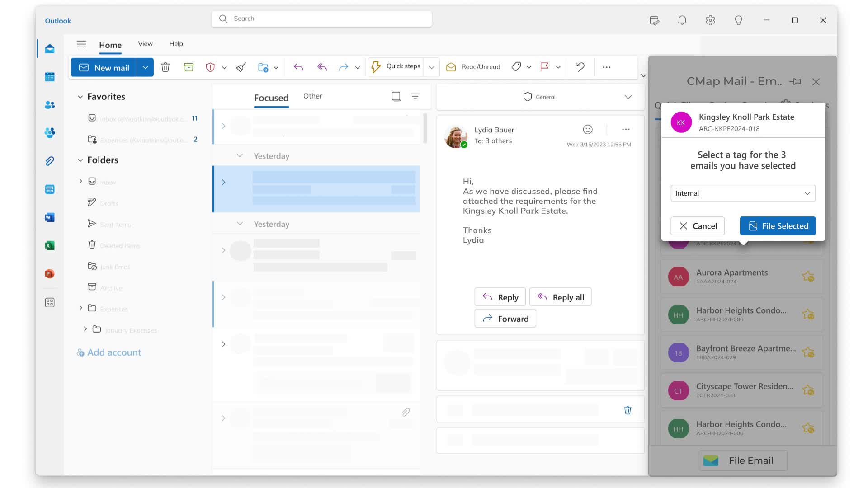Favorite Bayfront Breeze Apartments star
The height and width of the screenshot is (488, 868).
point(808,352)
